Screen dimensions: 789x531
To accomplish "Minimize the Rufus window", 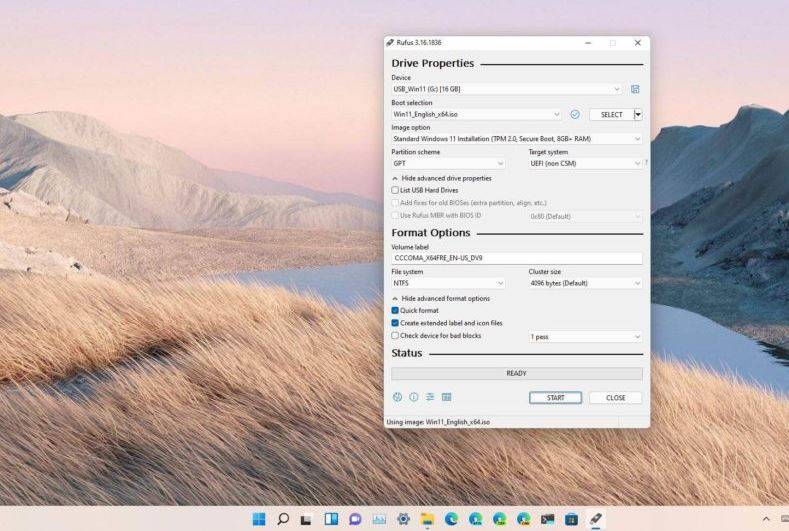I will (x=588, y=43).
